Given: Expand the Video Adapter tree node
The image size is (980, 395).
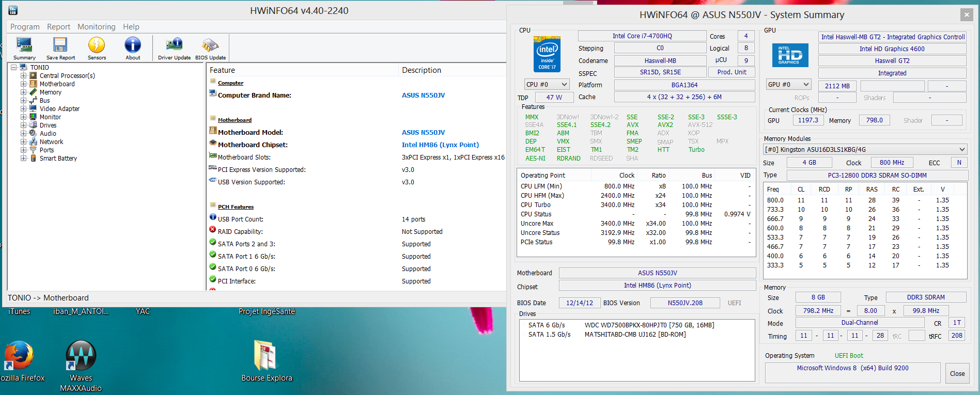Looking at the screenshot, I should click(23, 109).
